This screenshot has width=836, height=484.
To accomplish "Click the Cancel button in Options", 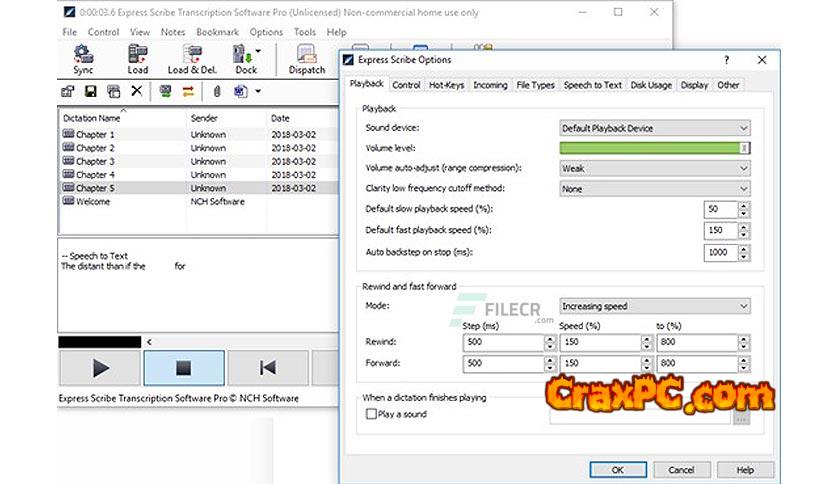I will [681, 469].
